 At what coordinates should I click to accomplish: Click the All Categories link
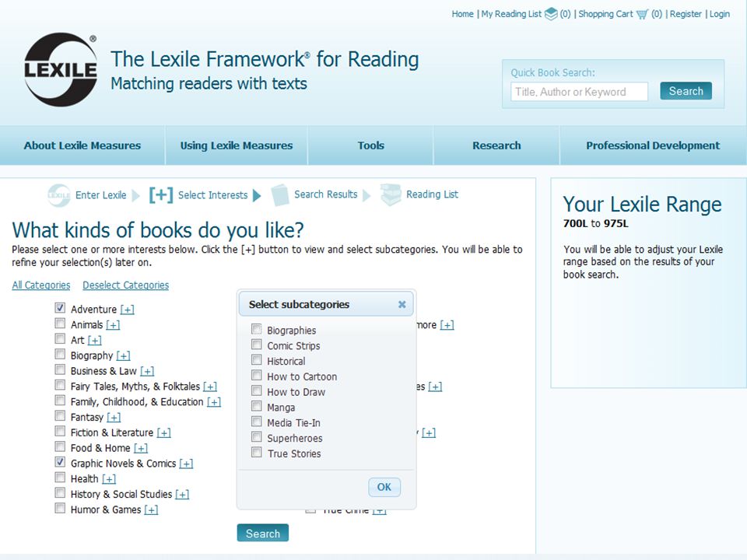41,285
